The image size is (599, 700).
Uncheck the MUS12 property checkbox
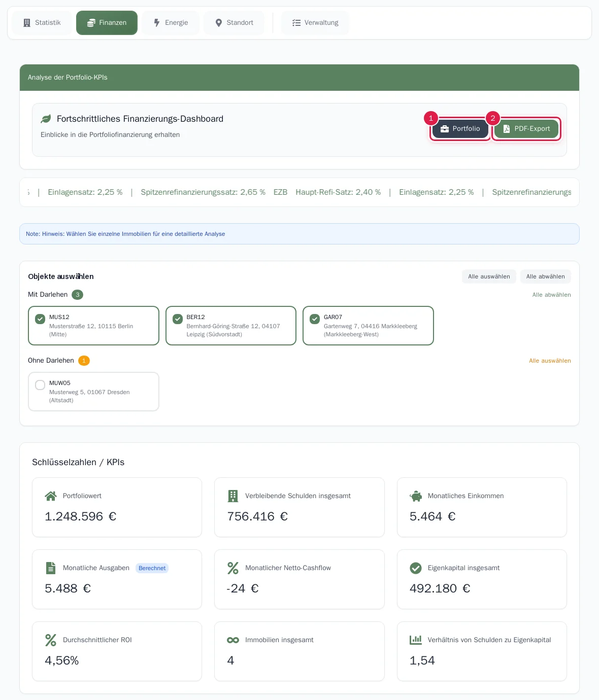click(40, 319)
